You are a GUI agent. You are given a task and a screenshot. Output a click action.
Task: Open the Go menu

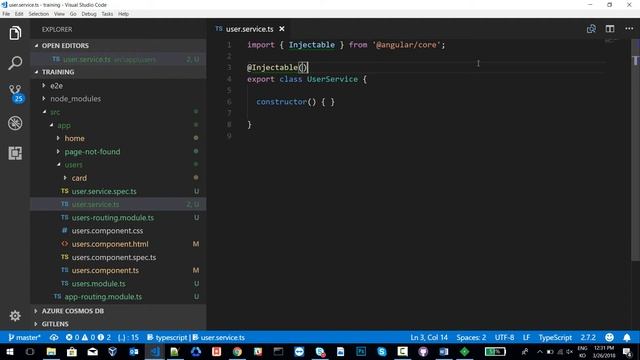pos(73,14)
